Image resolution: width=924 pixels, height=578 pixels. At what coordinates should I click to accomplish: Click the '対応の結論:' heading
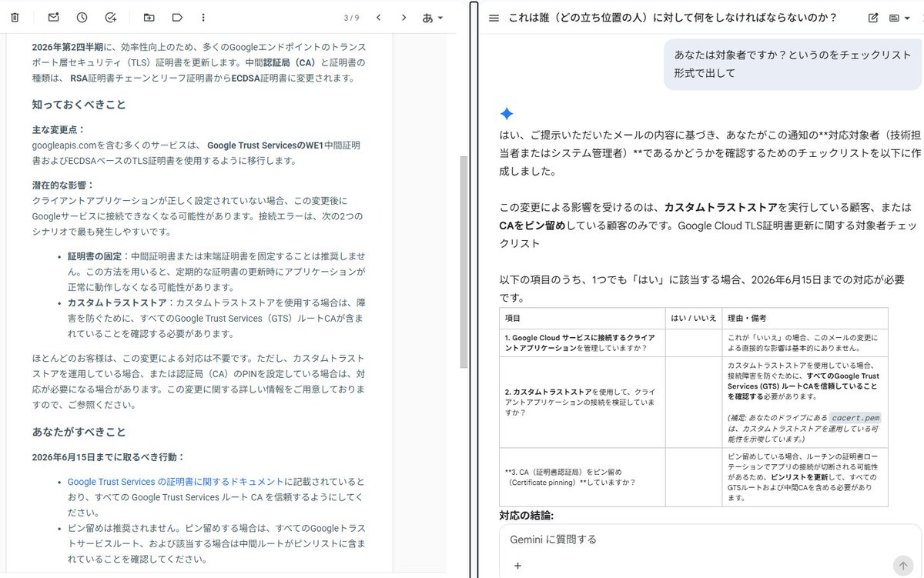pos(527,515)
